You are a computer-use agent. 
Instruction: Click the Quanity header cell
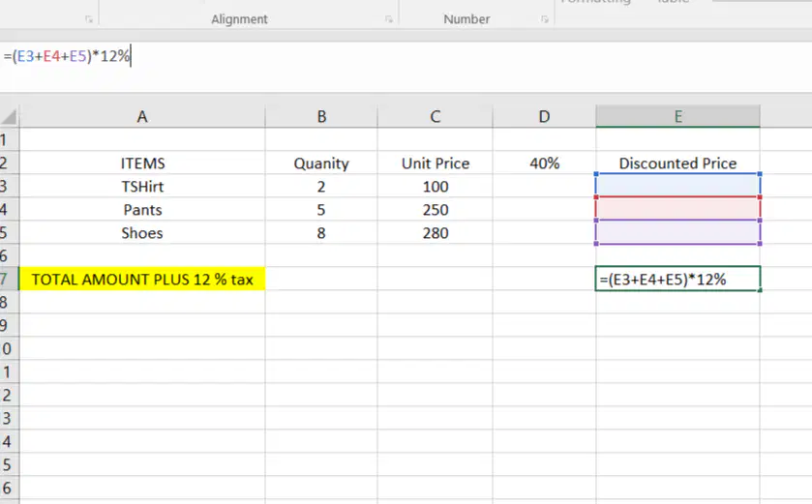(321, 163)
